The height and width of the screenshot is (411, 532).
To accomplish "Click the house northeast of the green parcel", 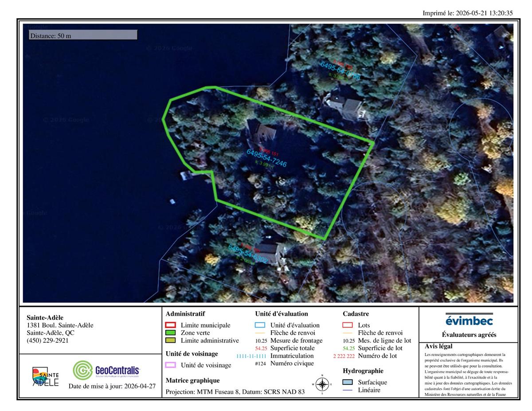I will [x=347, y=106].
